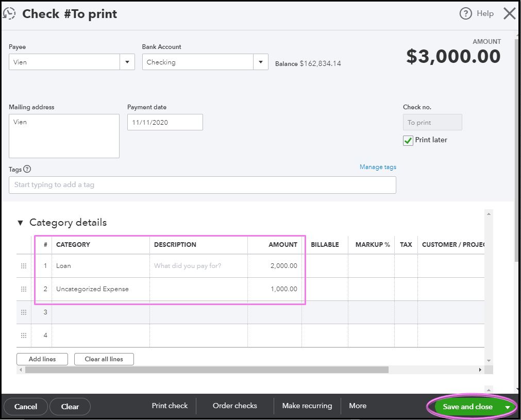Screen dimensions: 521x420
Task: Click the Tags info question icon
Action: click(x=27, y=169)
